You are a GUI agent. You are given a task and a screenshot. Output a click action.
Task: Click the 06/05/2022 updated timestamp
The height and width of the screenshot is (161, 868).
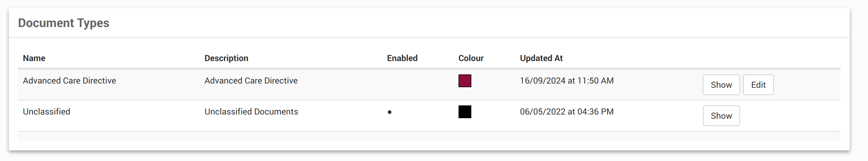coord(567,111)
